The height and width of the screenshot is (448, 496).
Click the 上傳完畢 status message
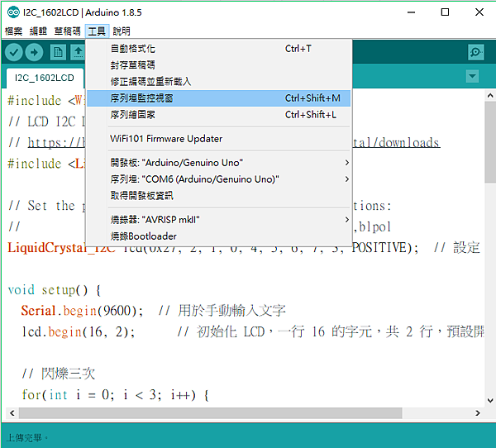[27, 438]
